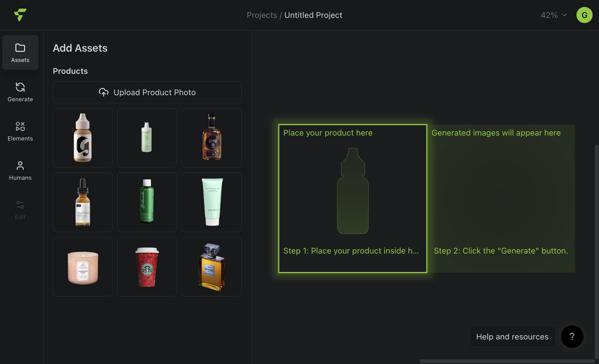Viewport: 599px width, 364px height.
Task: Click the Edit sliders icon
Action: pos(20,205)
